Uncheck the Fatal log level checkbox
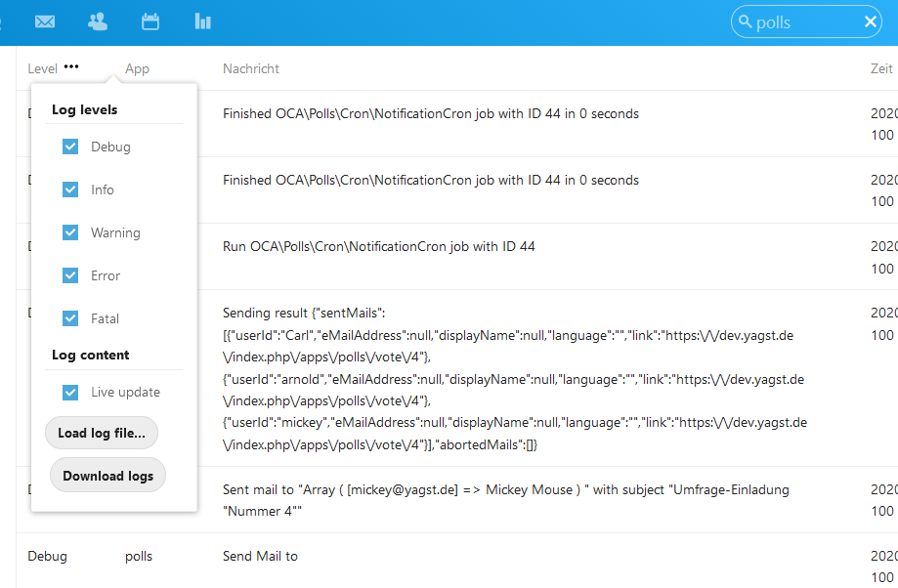898x588 pixels. 70,318
